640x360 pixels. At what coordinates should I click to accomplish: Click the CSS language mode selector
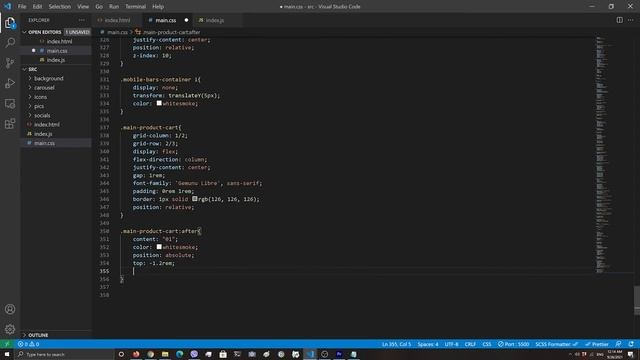pos(487,344)
